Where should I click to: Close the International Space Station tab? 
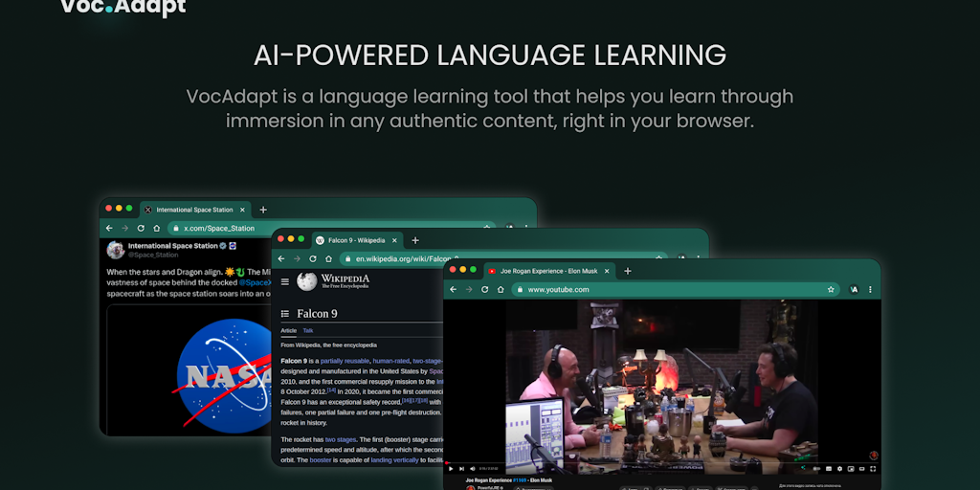242,210
